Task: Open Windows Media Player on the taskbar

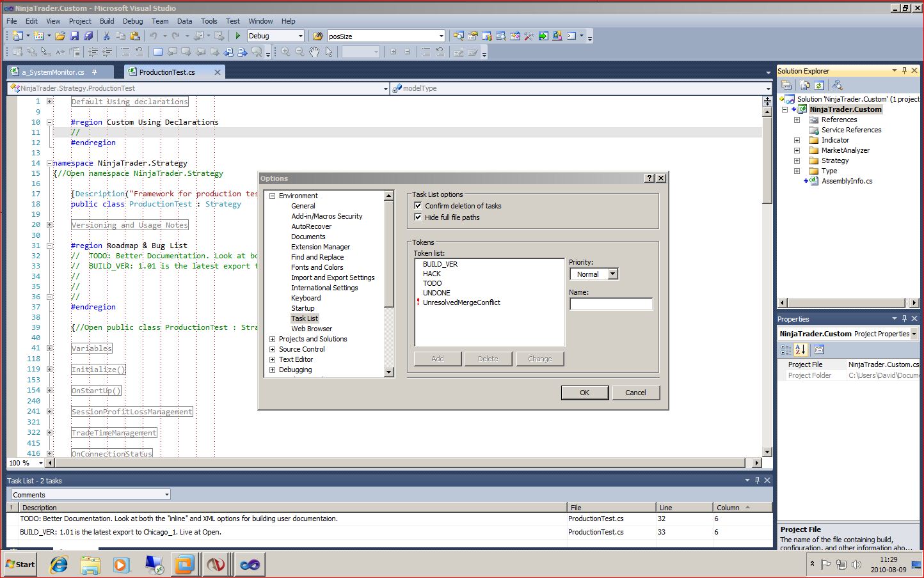Action: [121, 565]
